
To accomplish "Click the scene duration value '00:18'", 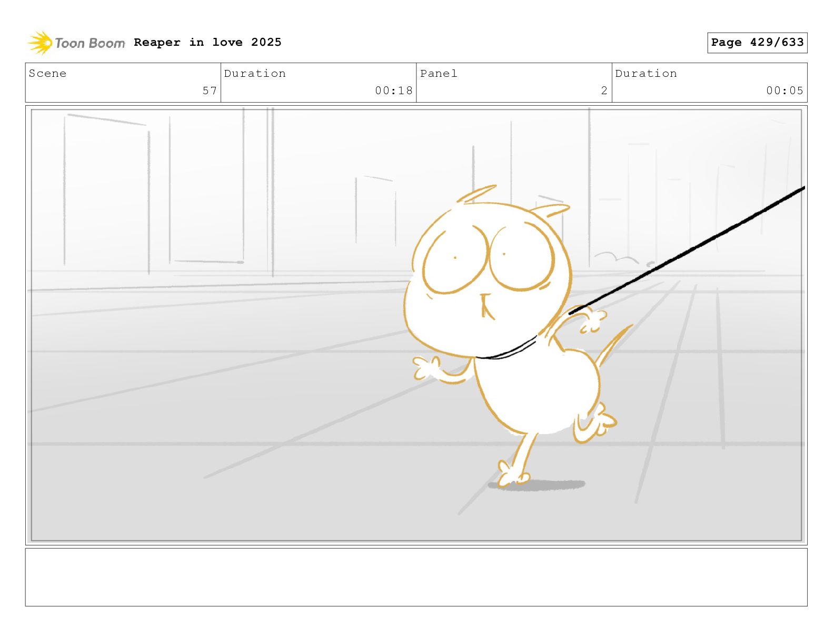I will coord(394,90).
